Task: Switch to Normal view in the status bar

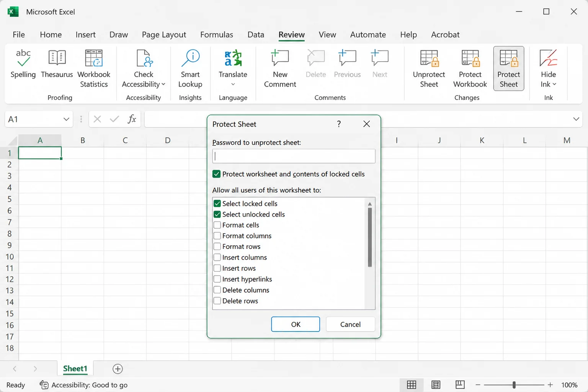Action: [412, 385]
